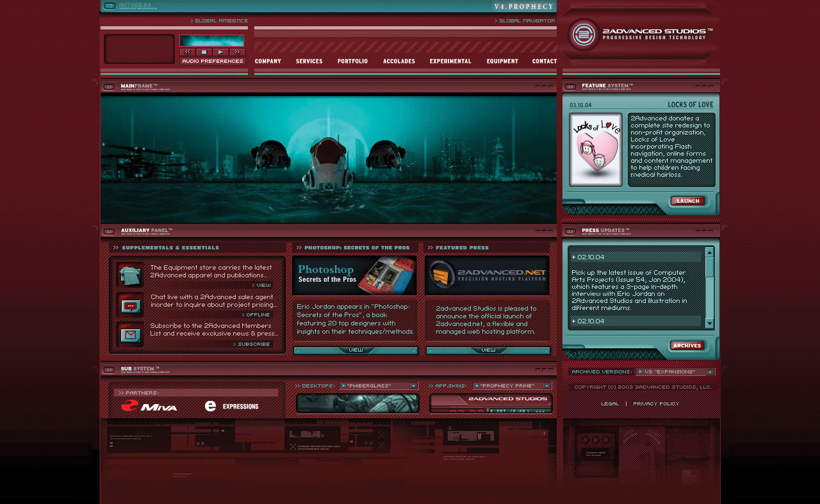Click the Miva partner logo
This screenshot has height=504, width=820.
(x=149, y=405)
